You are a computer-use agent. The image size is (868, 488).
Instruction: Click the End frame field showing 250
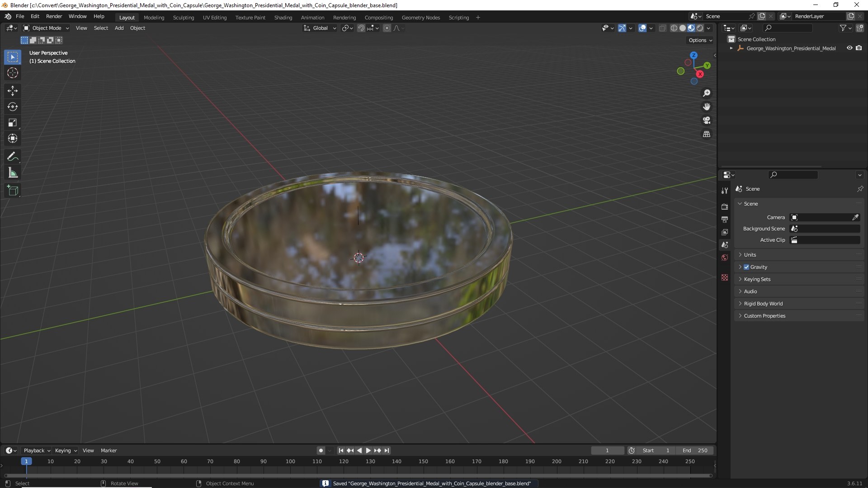click(x=695, y=450)
